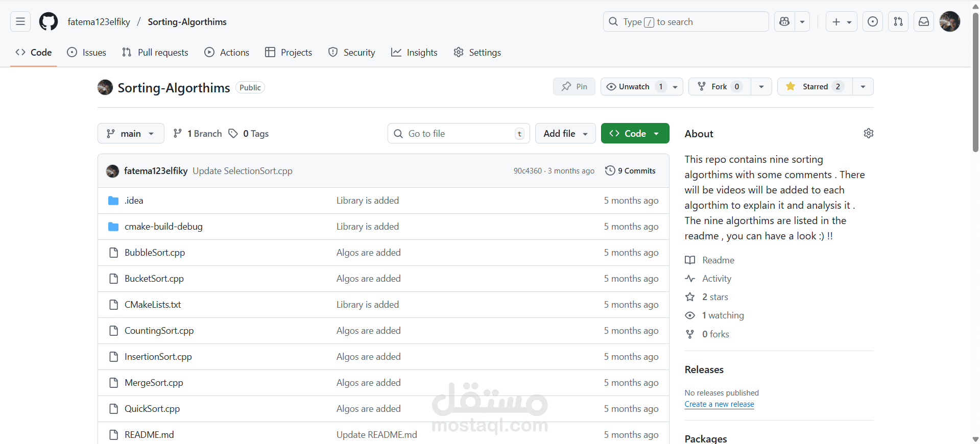Click the star icon beside 2 stars

click(690, 297)
